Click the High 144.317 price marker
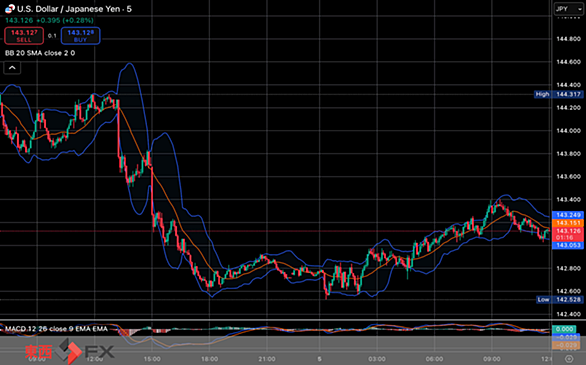 tap(558, 94)
